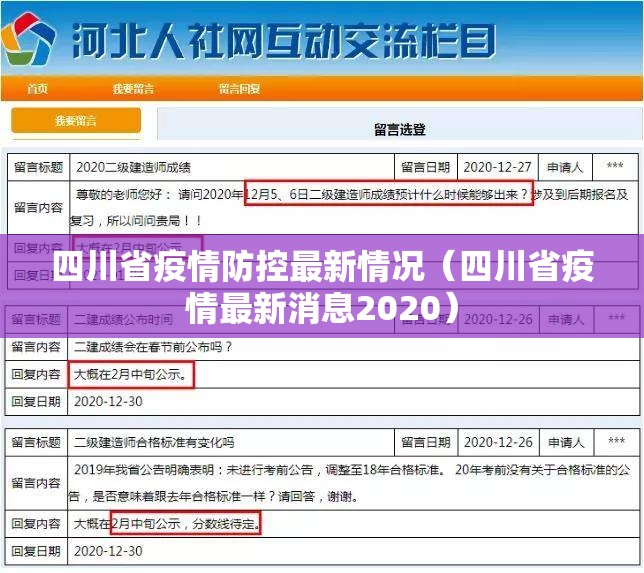This screenshot has width=644, height=573.
Task: Select the 留言选登 section heading
Action: [x=399, y=129]
